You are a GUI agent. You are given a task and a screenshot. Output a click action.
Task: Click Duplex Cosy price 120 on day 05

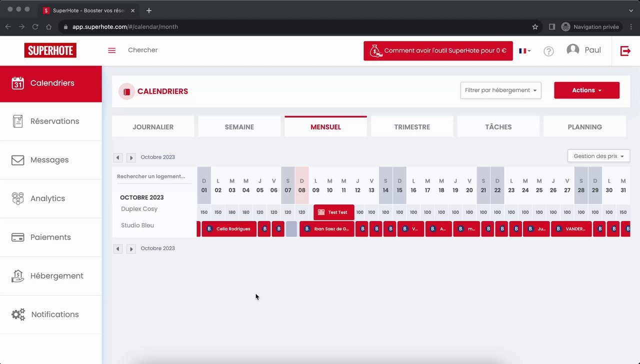260,212
